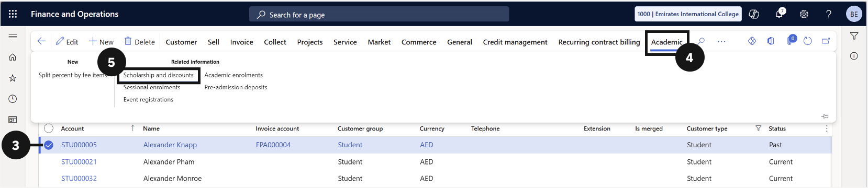
Task: Open the Service tab
Action: point(345,42)
